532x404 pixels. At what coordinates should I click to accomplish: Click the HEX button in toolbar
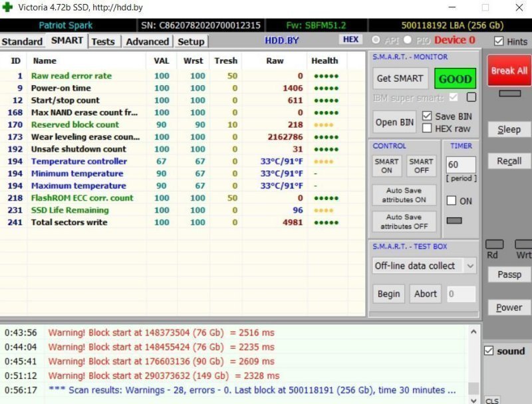(350, 40)
